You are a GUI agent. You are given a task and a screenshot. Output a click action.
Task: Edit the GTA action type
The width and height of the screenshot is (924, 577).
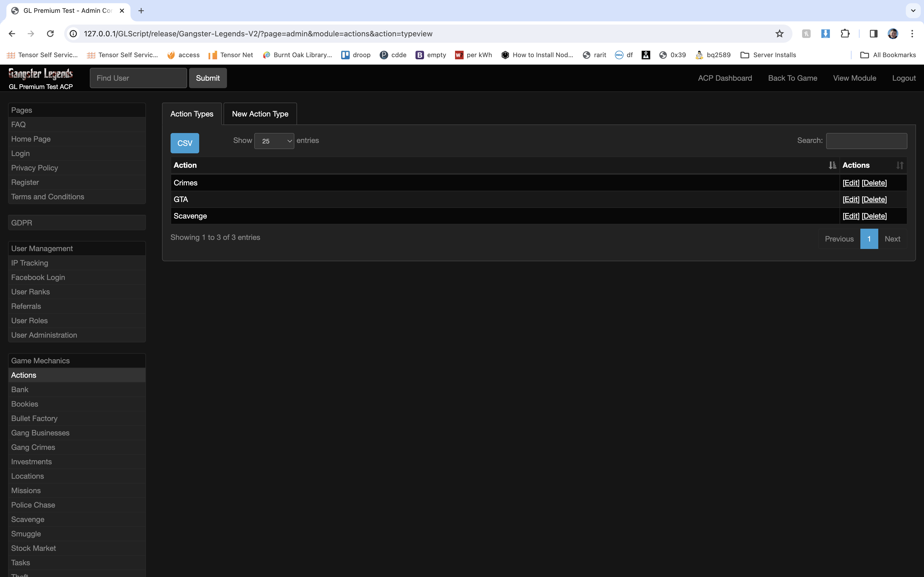click(851, 199)
